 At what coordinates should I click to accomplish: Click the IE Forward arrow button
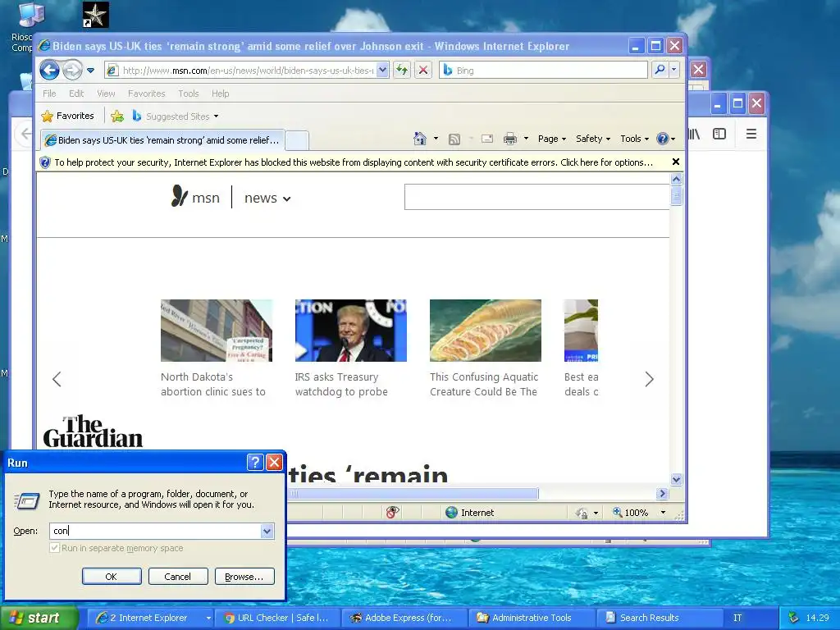[72, 70]
